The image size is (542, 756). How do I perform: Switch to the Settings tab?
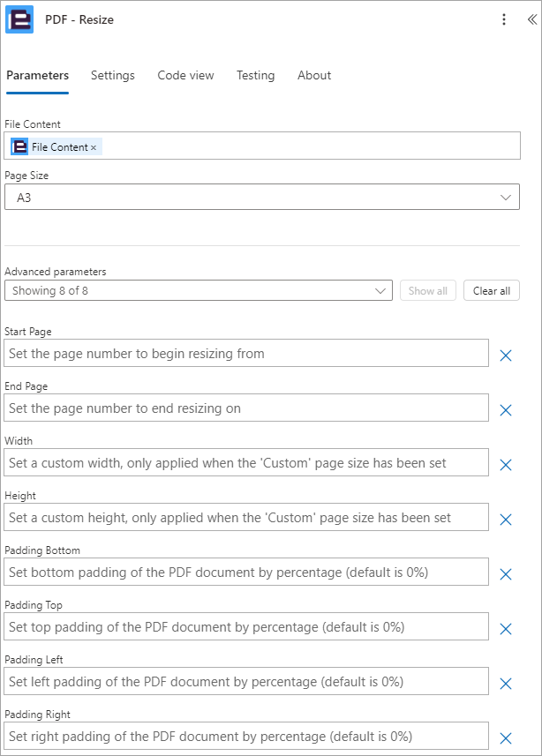coord(113,76)
